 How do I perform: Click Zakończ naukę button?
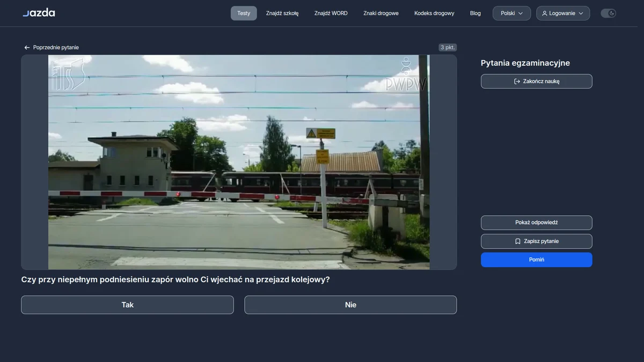click(x=537, y=82)
